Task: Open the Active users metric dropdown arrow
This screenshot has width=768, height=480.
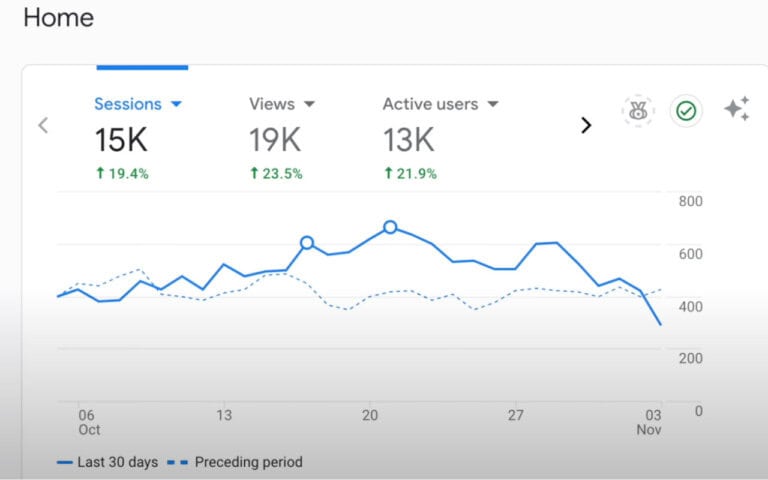Action: pos(493,104)
